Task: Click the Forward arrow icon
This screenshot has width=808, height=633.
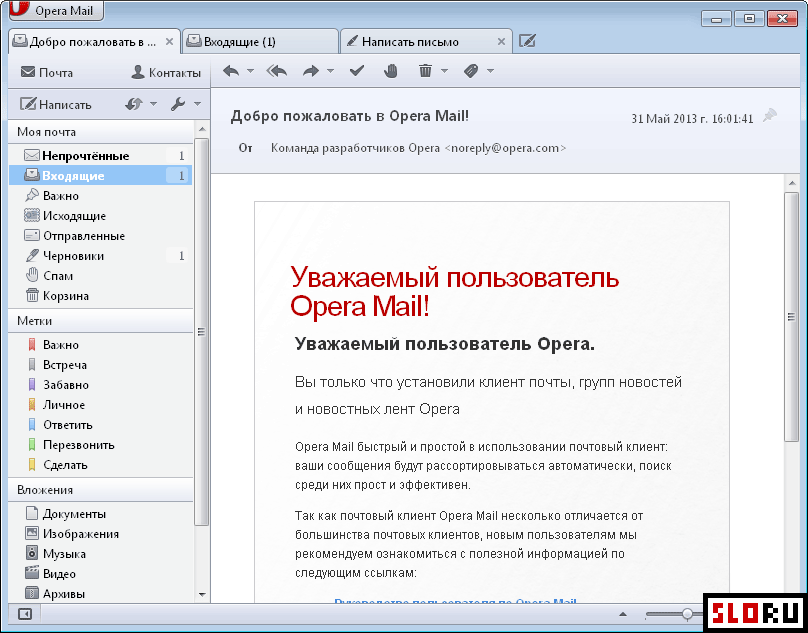Action: pyautogui.click(x=311, y=71)
